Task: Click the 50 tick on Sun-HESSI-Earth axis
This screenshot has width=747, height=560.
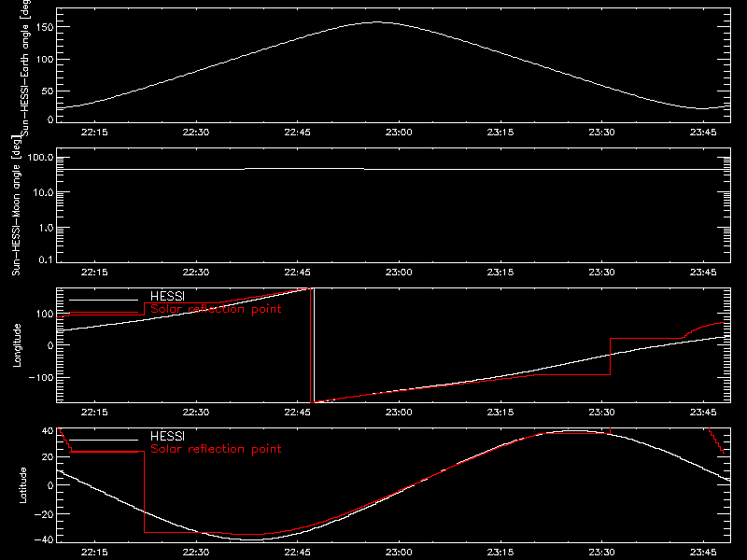Action: [48, 91]
